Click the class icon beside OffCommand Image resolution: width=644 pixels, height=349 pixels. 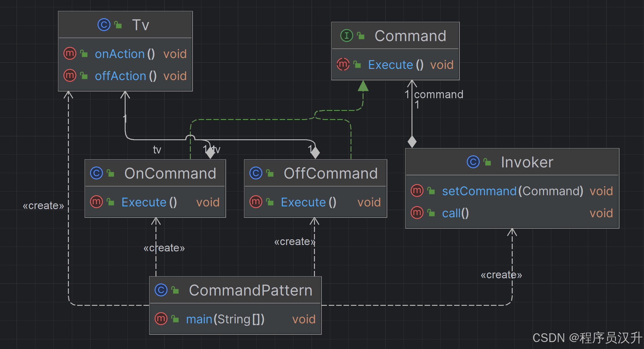click(256, 173)
